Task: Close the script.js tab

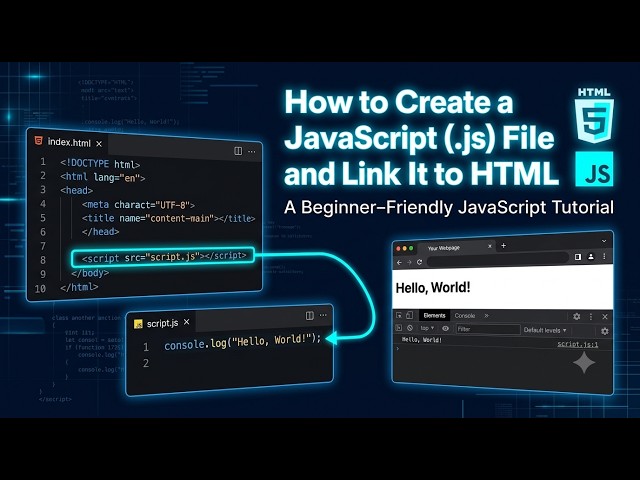Action: coord(187,322)
